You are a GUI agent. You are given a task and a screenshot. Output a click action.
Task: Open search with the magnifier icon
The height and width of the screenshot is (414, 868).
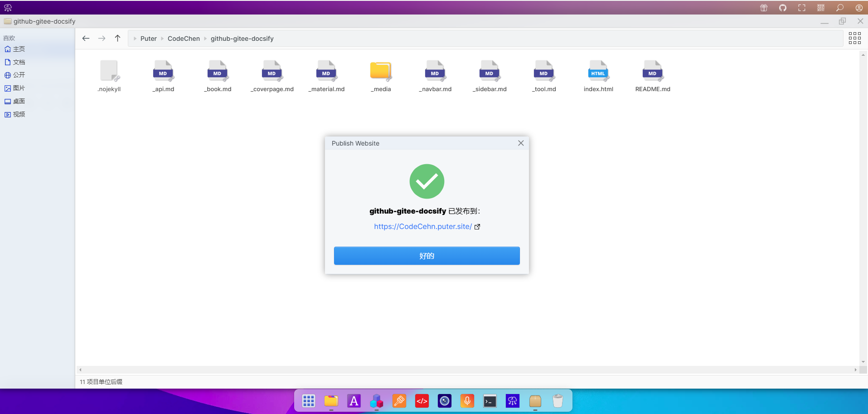point(840,8)
